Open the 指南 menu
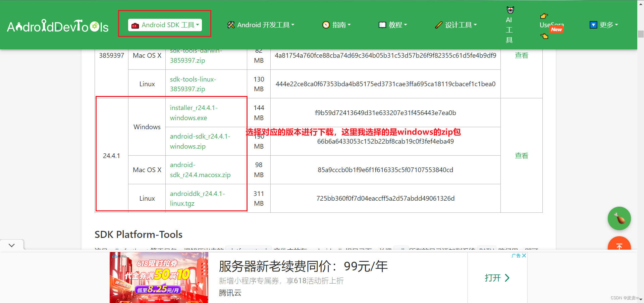This screenshot has width=644, height=303. tap(339, 24)
